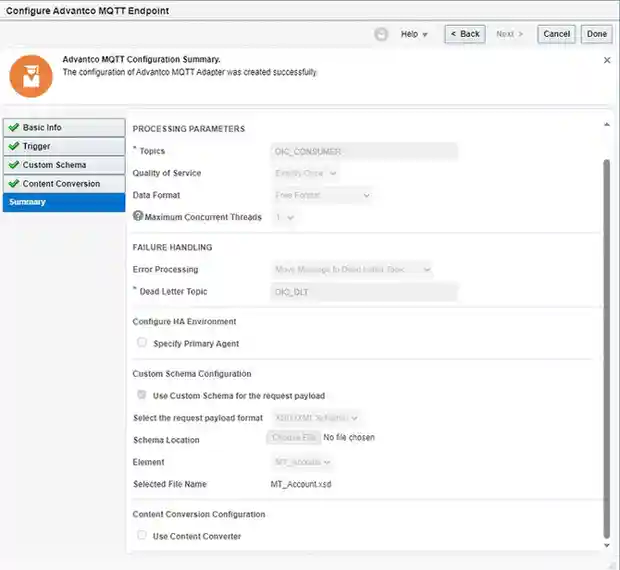Click the orange Advantco adapter icon

[x=29, y=74]
